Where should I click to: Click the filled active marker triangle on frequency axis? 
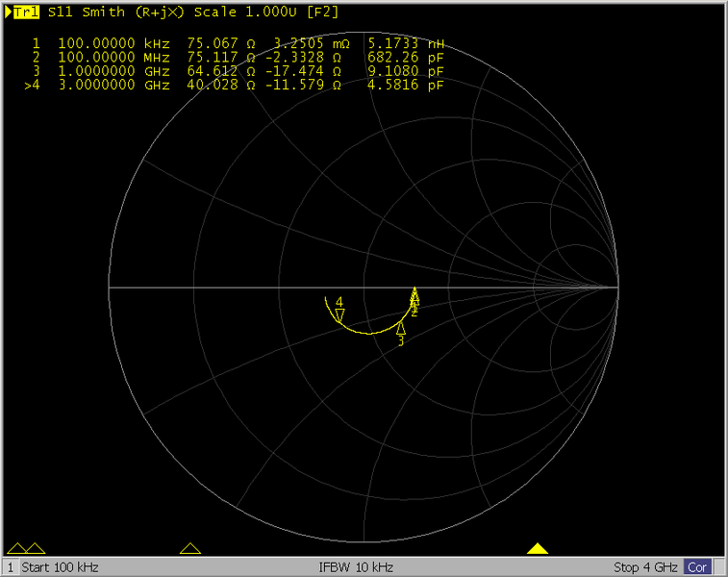click(x=538, y=548)
